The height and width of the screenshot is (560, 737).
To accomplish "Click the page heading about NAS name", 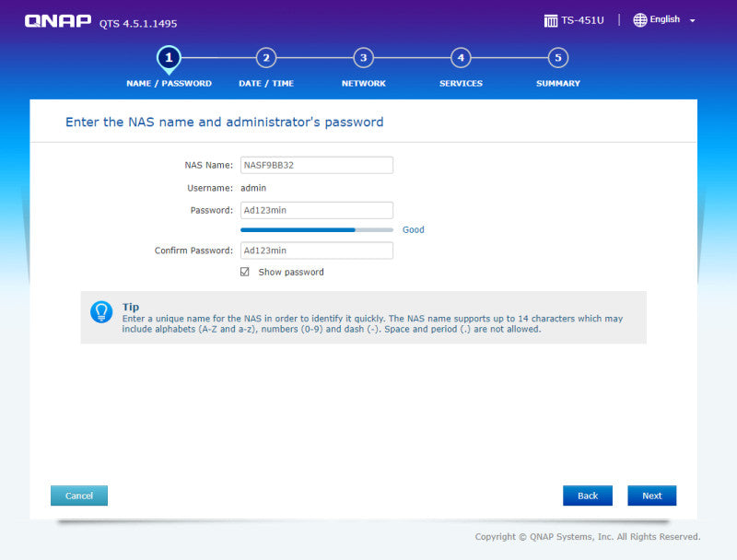I will 224,122.
